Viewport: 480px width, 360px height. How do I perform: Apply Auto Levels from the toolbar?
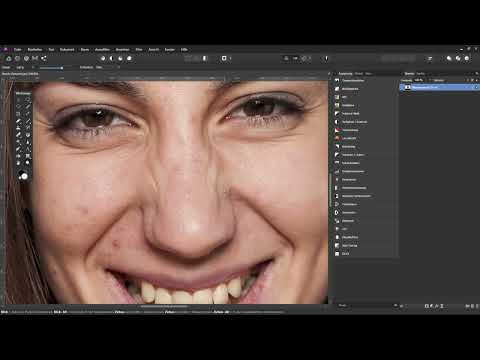(x=103, y=58)
